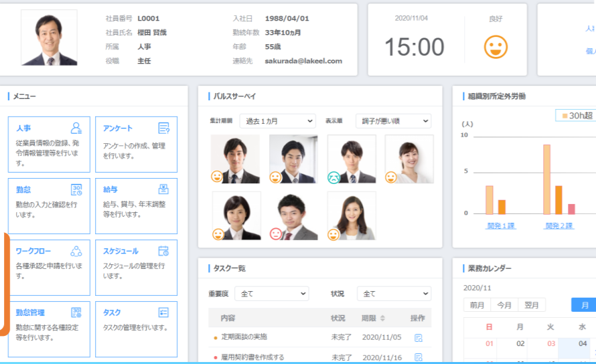The image size is (596, 364).
Task: Open the 勤怠管理 settings icon
Action: tap(76, 312)
